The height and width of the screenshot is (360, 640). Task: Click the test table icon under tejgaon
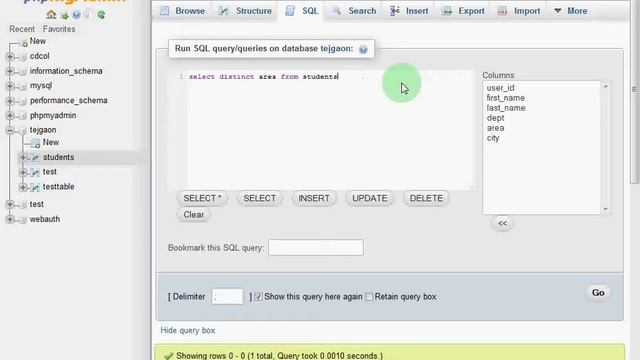coord(35,172)
